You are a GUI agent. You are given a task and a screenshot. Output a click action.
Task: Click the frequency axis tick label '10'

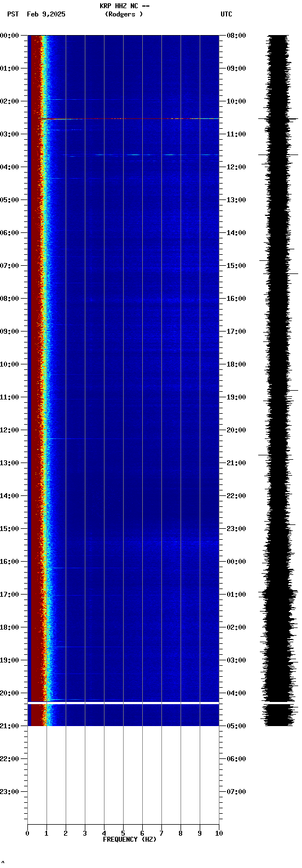(x=219, y=833)
